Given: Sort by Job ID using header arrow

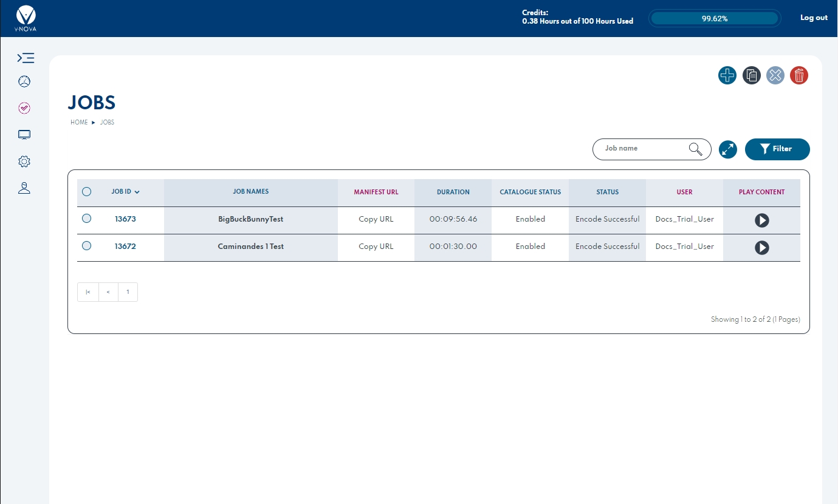Looking at the screenshot, I should pos(137,192).
